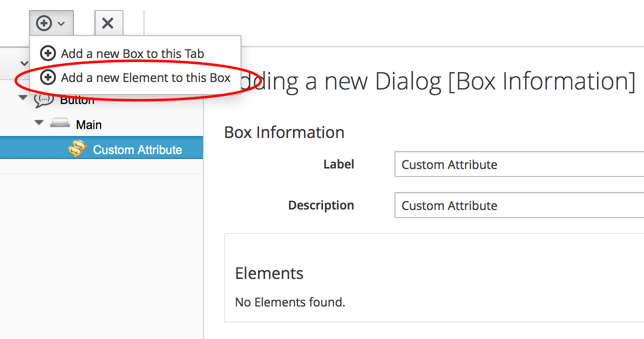Image resolution: width=644 pixels, height=339 pixels.
Task: Click the Description text input field
Action: [x=518, y=205]
